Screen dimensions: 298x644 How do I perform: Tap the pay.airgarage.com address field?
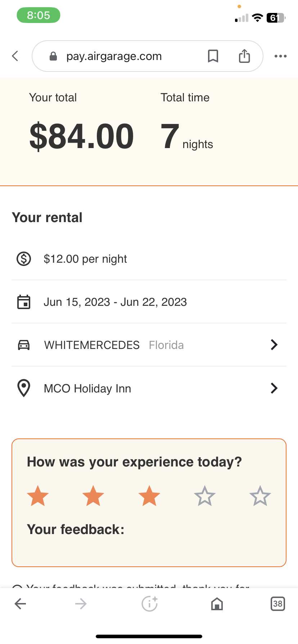coord(114,56)
